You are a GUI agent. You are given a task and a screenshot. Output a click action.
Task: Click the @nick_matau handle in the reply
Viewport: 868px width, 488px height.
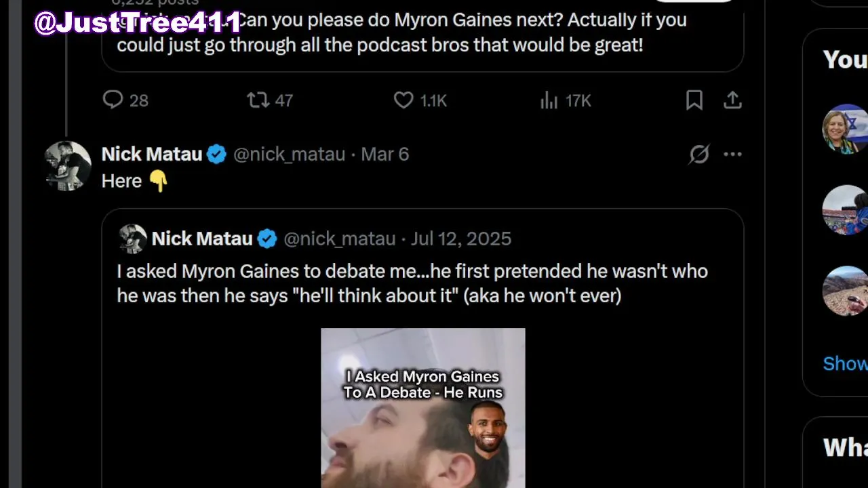(x=289, y=155)
